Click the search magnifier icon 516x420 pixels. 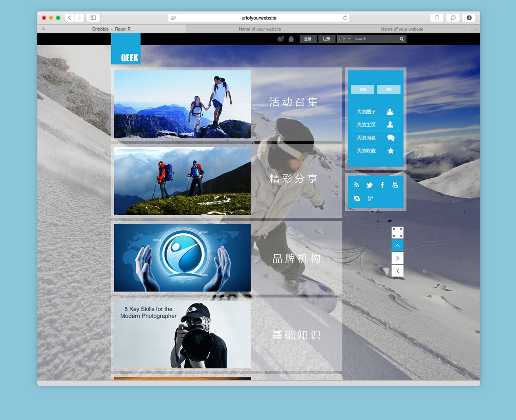pyautogui.click(x=402, y=39)
